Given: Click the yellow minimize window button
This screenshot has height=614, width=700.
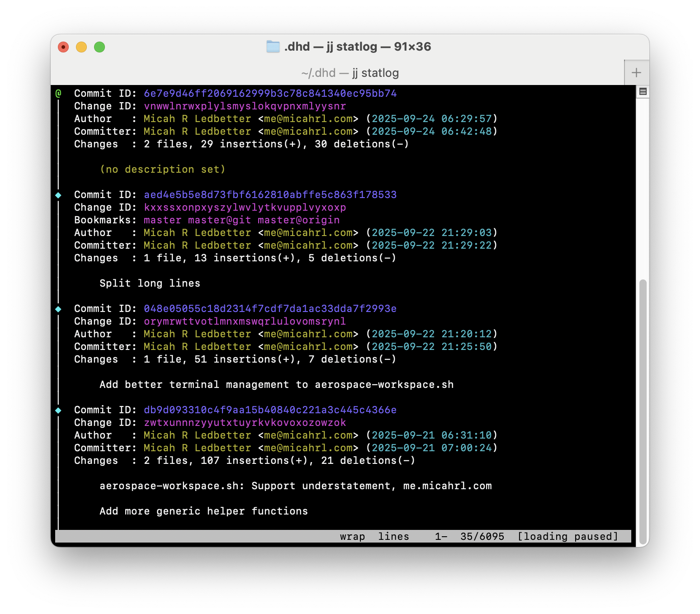Looking at the screenshot, I should [81, 47].
